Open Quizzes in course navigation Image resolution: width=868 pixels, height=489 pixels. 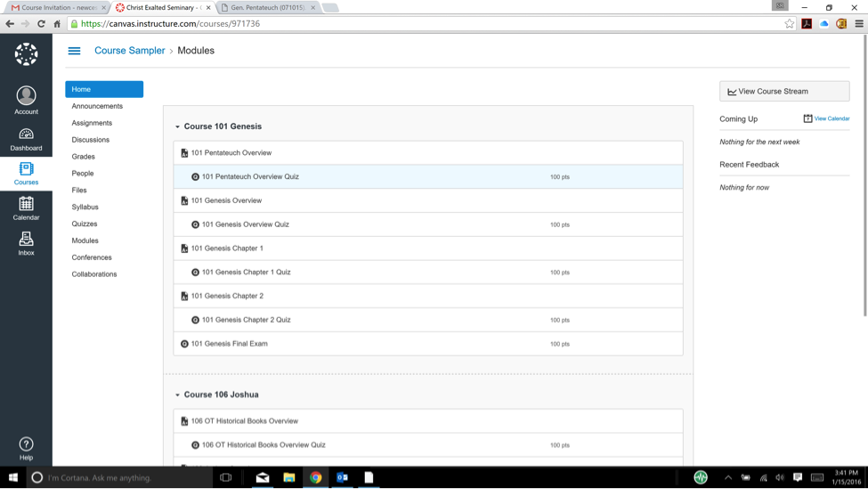(85, 224)
